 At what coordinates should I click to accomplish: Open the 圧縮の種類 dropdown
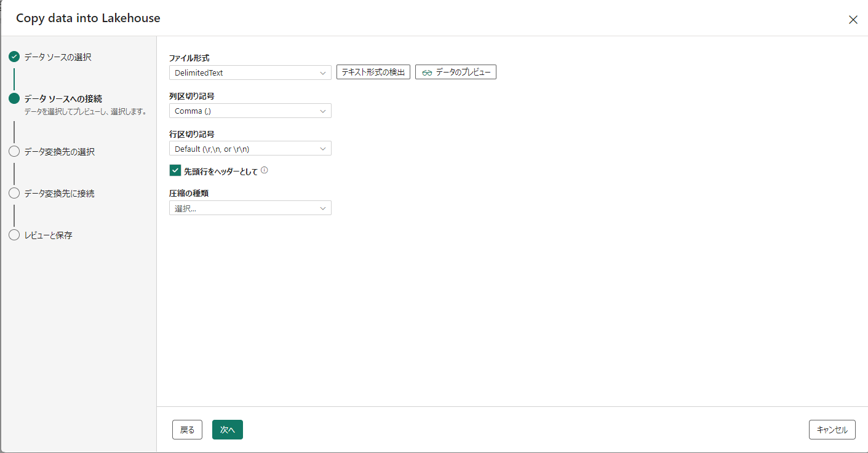250,208
